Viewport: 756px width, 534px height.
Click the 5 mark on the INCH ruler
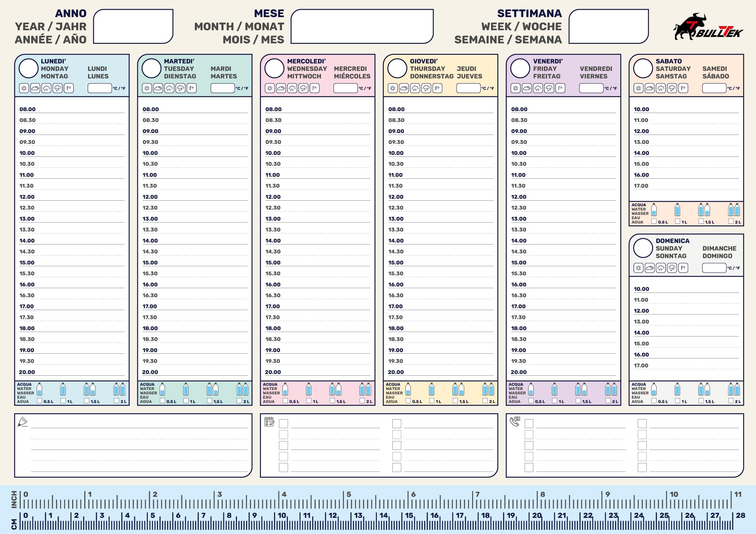click(x=349, y=494)
